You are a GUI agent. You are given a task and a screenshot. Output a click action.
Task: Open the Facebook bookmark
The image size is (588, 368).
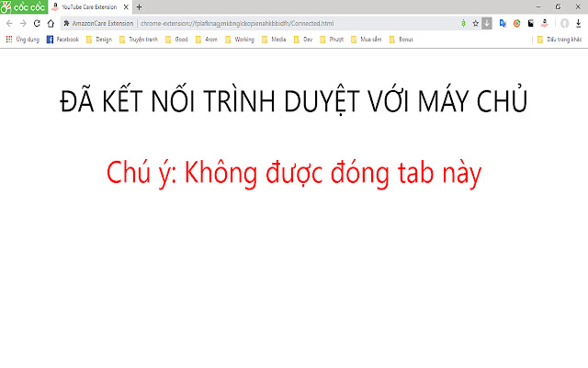(x=62, y=40)
